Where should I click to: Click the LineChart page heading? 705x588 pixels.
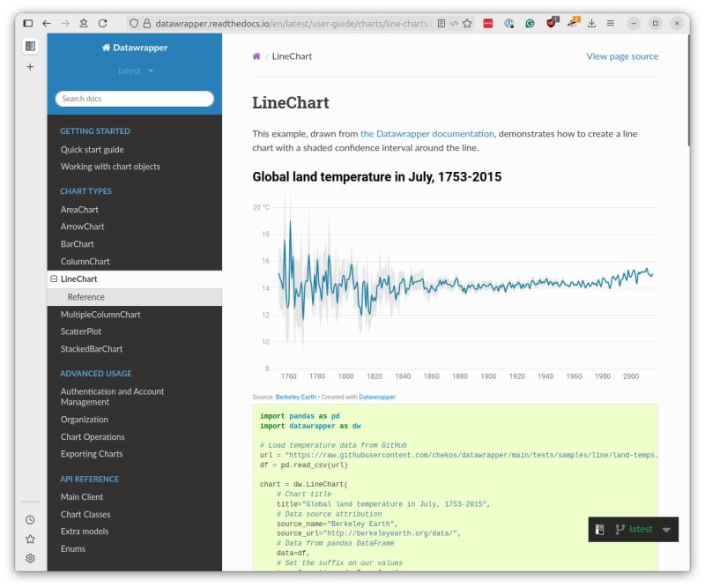click(291, 102)
